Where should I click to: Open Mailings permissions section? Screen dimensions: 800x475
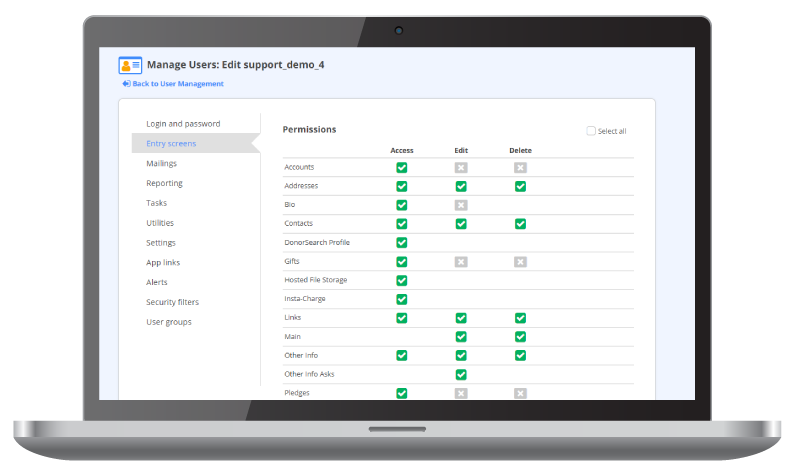click(x=161, y=163)
